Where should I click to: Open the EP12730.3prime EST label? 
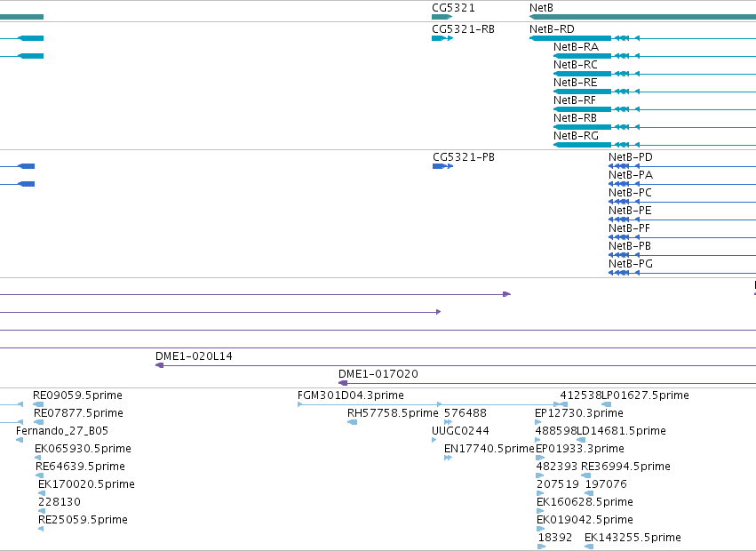click(x=579, y=413)
